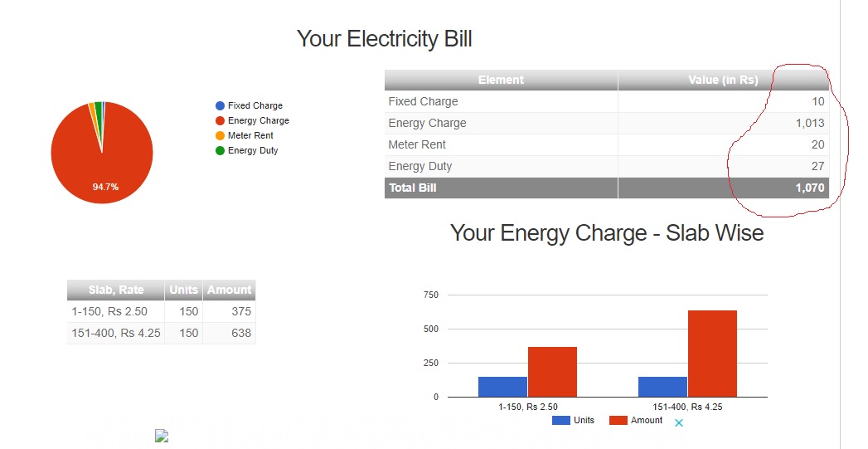Close the ad using the blue X icon

pyautogui.click(x=679, y=423)
